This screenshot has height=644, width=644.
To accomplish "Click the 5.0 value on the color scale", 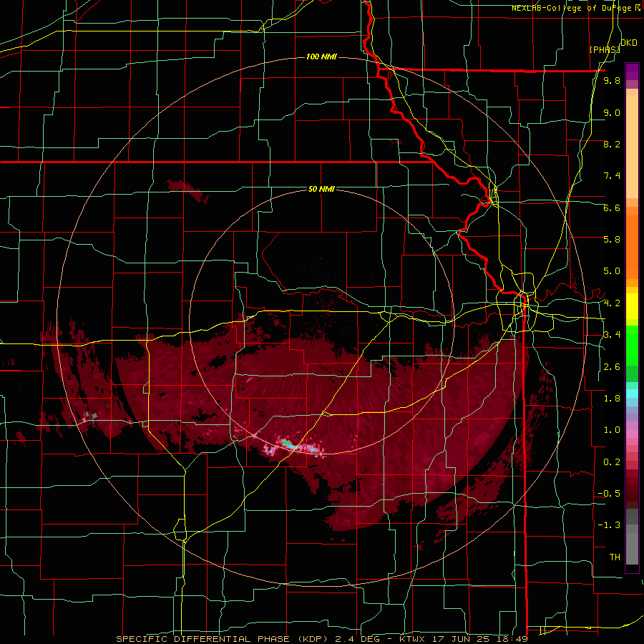I will (x=612, y=271).
